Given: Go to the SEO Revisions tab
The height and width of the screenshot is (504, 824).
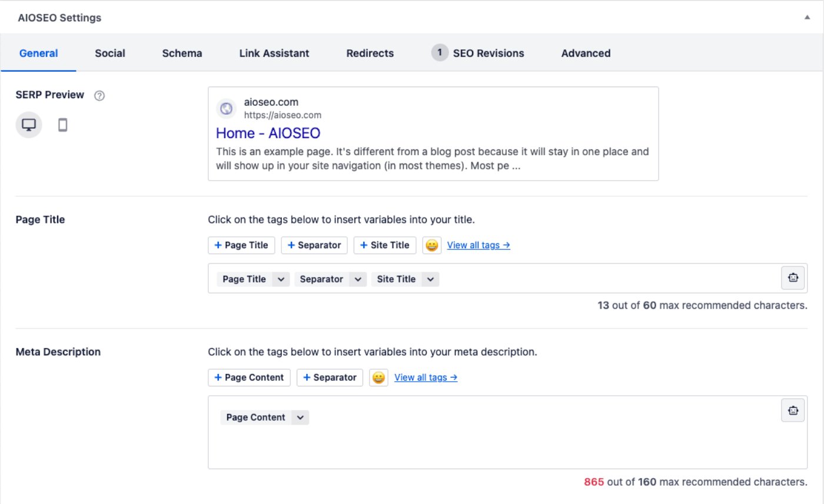Looking at the screenshot, I should (x=488, y=53).
